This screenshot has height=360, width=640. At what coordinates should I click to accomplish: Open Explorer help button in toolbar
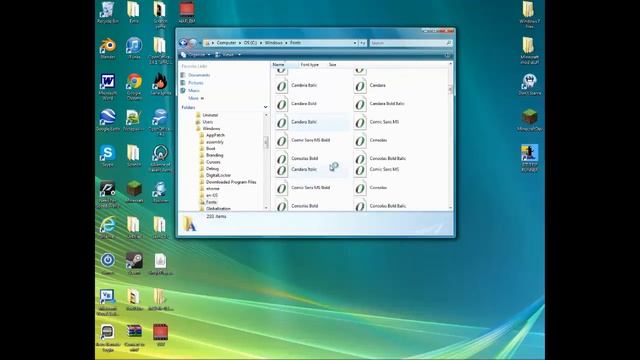pos(447,55)
